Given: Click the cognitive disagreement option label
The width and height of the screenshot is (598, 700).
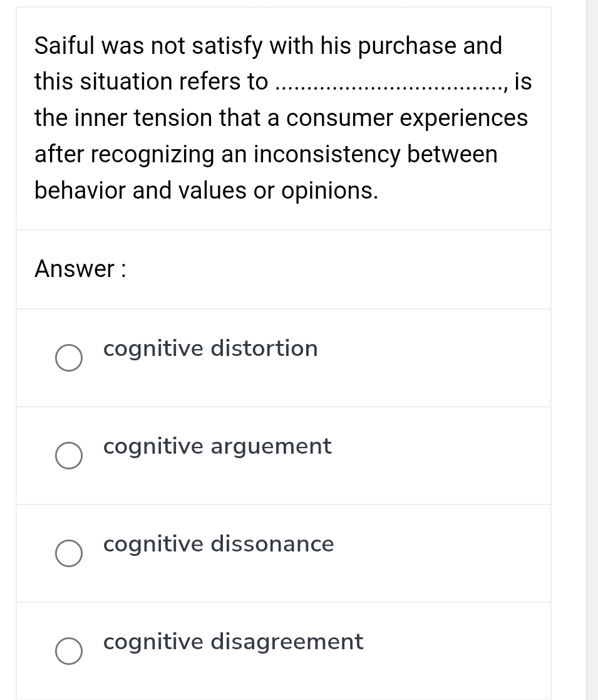Looking at the screenshot, I should click(233, 641).
